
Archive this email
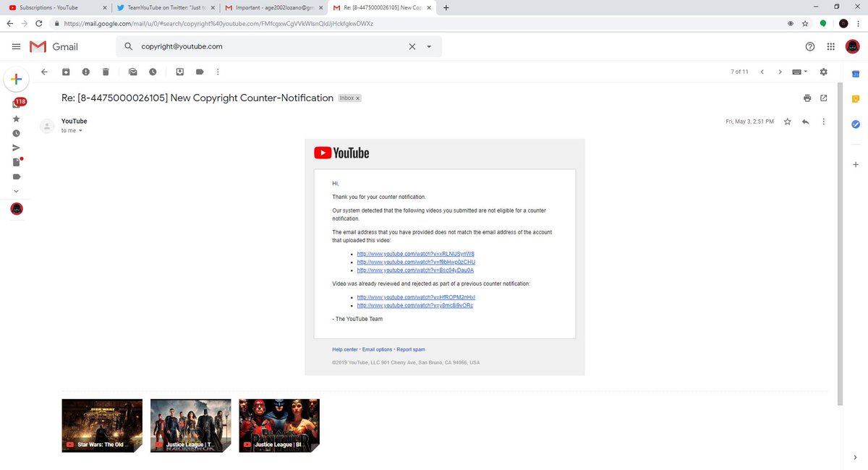click(66, 72)
